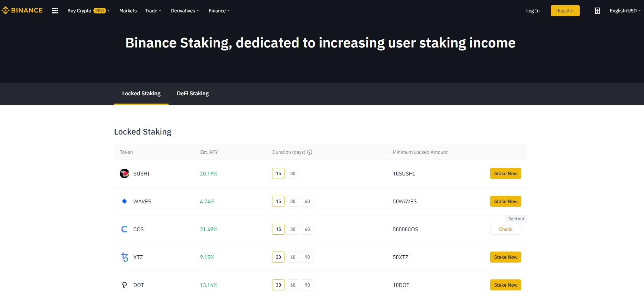Viewport: 644px width, 298px height.
Task: Click the Log In link
Action: [533, 11]
